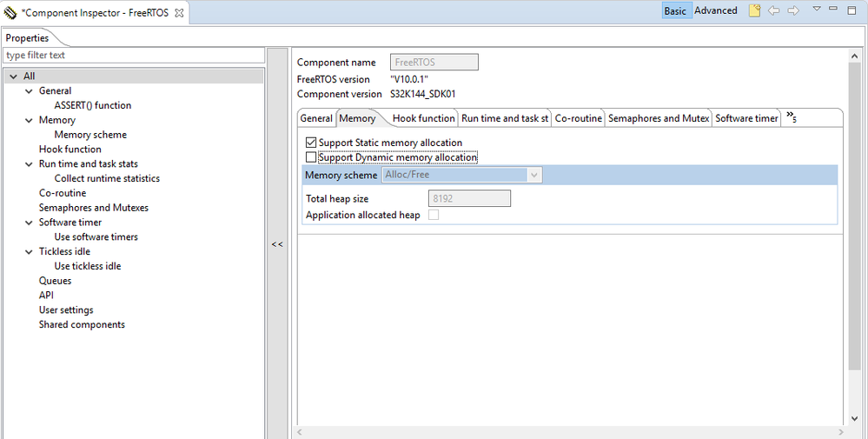
Task: Go forward with the right arrow icon
Action: 793,10
